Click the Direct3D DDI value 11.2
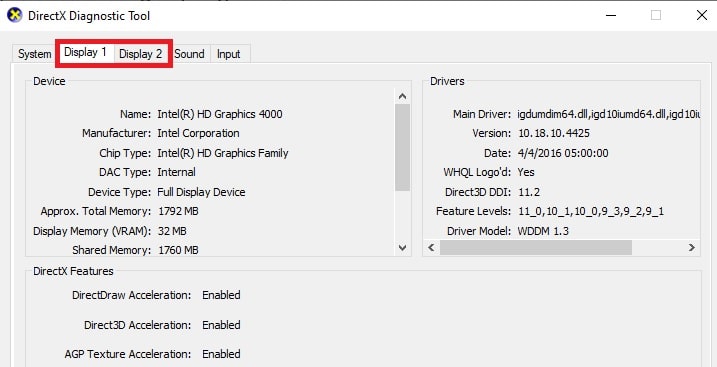The image size is (717, 367). [x=529, y=192]
